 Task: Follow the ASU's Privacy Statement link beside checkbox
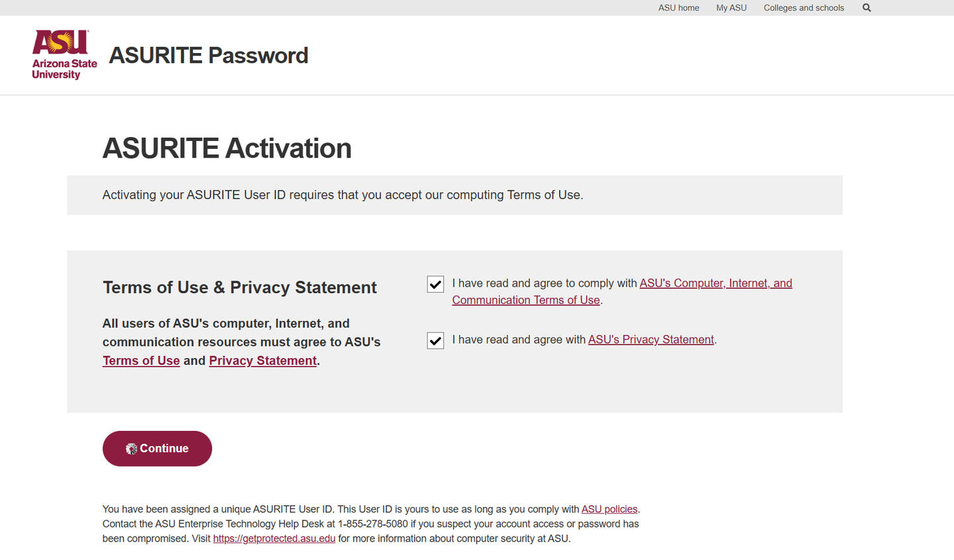pyautogui.click(x=651, y=340)
